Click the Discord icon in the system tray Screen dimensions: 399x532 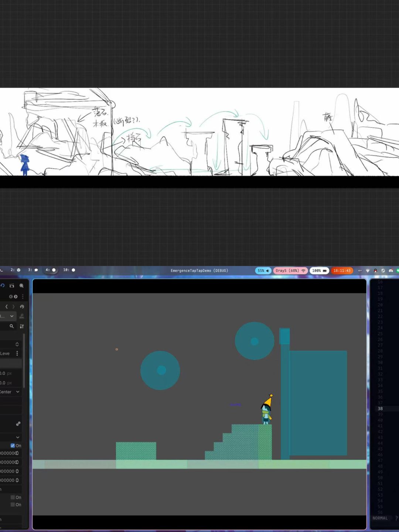[391, 270]
